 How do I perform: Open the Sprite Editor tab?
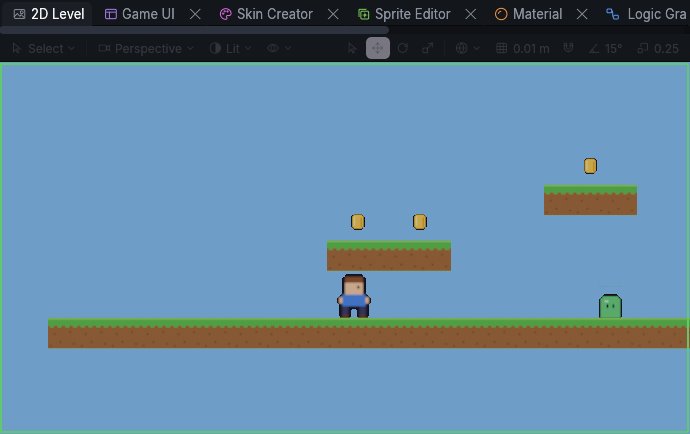(x=405, y=14)
